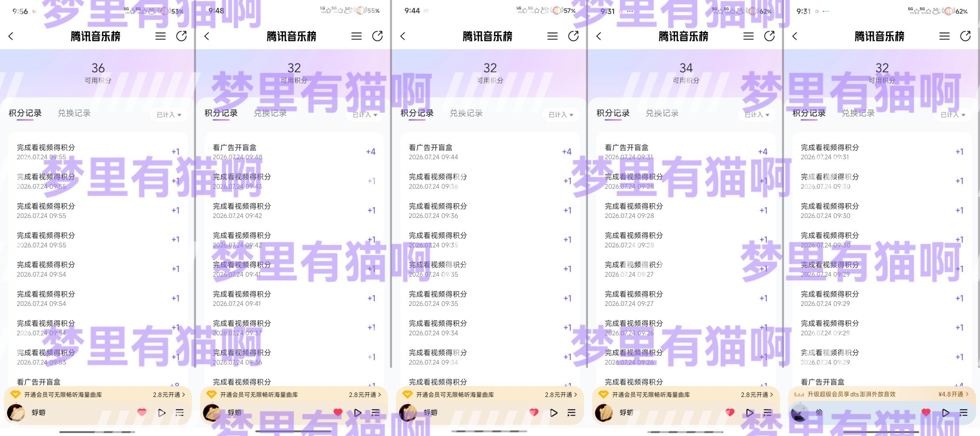Switch to 兑换记录 tab on the 9:56 screen
Image resolution: width=980 pixels, height=436 pixels.
(74, 113)
